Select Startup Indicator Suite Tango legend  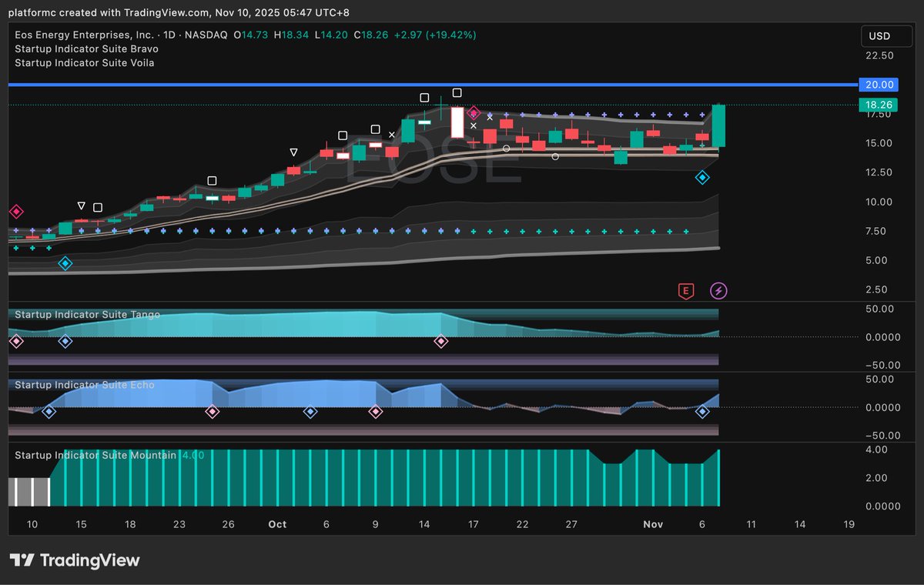pyautogui.click(x=87, y=314)
